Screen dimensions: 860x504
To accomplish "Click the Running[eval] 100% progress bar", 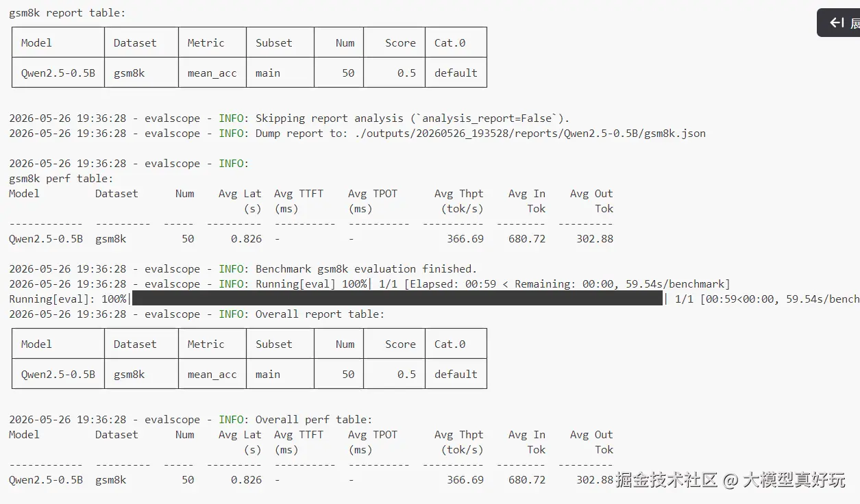I will [397, 299].
